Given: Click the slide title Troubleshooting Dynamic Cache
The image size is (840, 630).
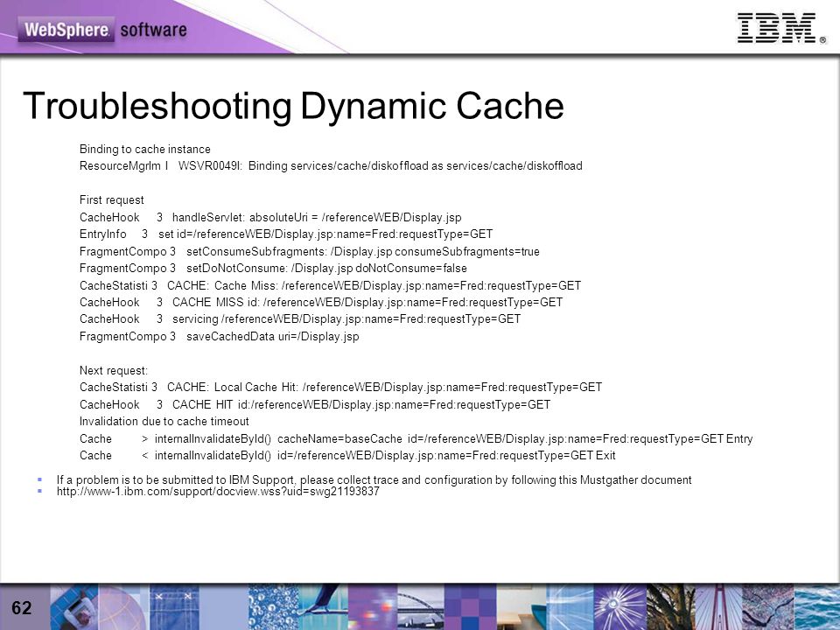Looking at the screenshot, I should tap(293, 106).
